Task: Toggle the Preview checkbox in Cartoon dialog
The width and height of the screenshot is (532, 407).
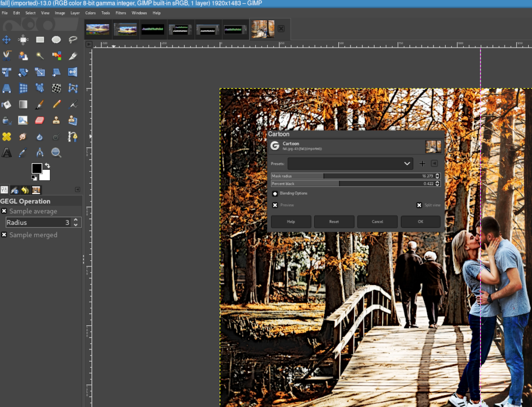Action: (275, 205)
